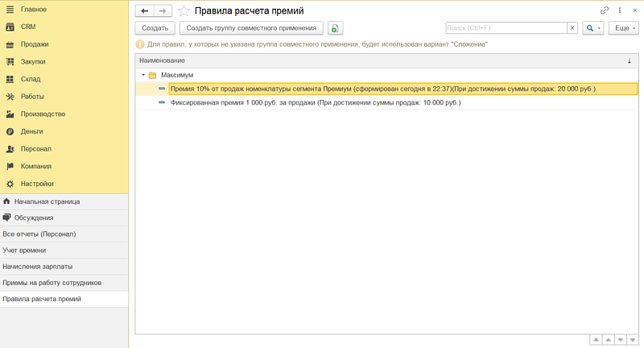Image resolution: width=644 pixels, height=348 pixels.
Task: Click Создать группу совместного применения
Action: pyautogui.click(x=251, y=28)
